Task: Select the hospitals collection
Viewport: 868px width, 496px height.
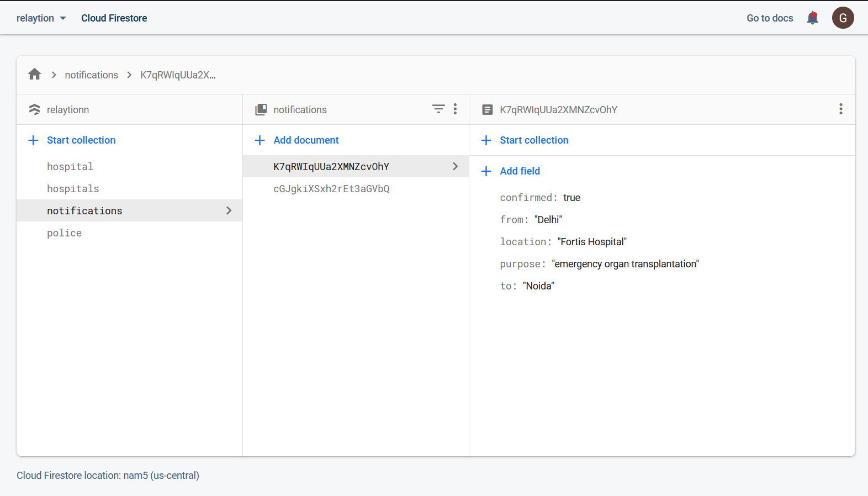Action: pos(73,189)
